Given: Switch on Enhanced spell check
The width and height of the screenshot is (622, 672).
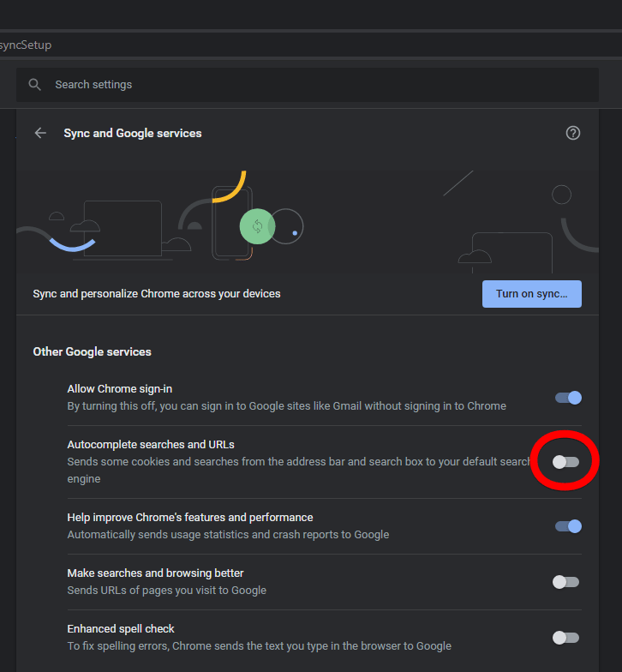Looking at the screenshot, I should pyautogui.click(x=565, y=638).
